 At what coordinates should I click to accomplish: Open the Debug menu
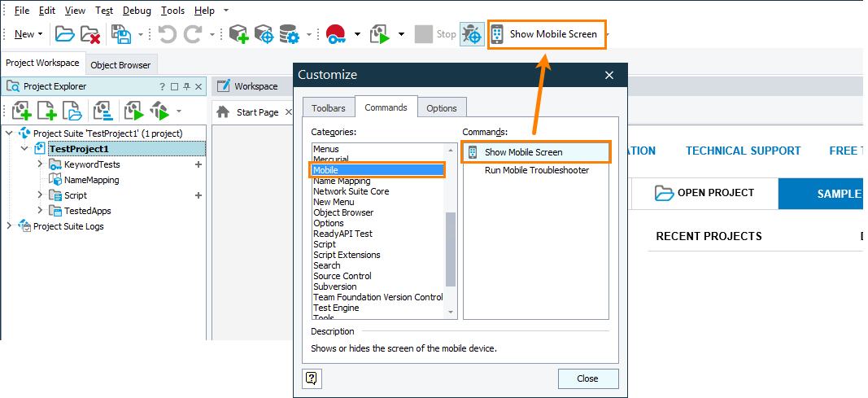point(137,11)
